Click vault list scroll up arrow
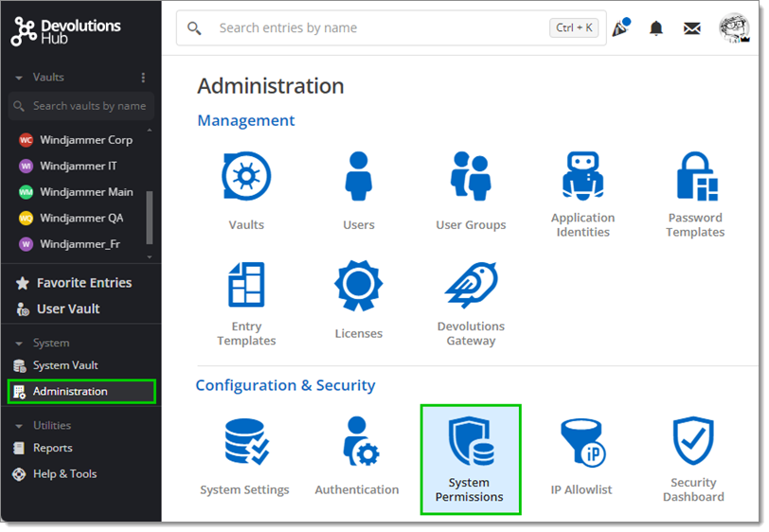The height and width of the screenshot is (532, 769). pos(150,130)
